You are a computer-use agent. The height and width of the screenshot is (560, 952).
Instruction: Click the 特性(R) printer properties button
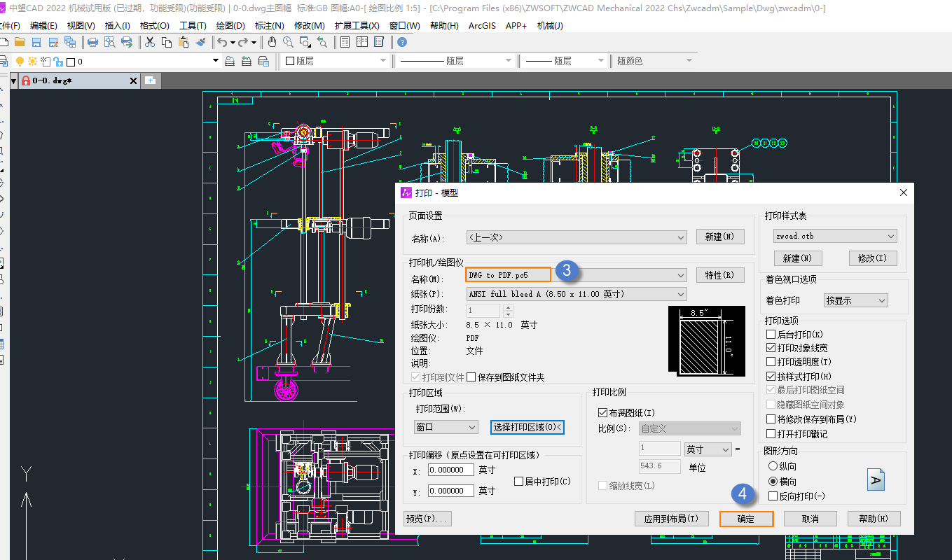[720, 275]
